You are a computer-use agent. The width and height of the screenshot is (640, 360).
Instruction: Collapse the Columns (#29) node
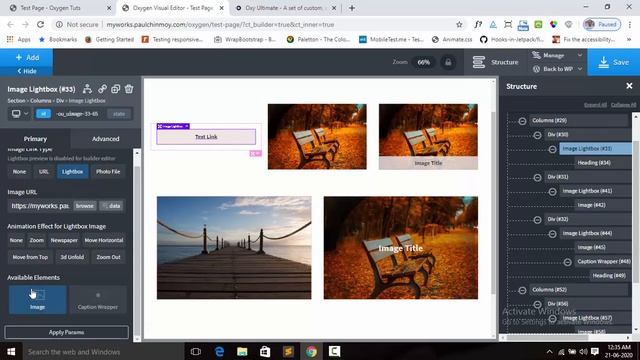point(522,121)
